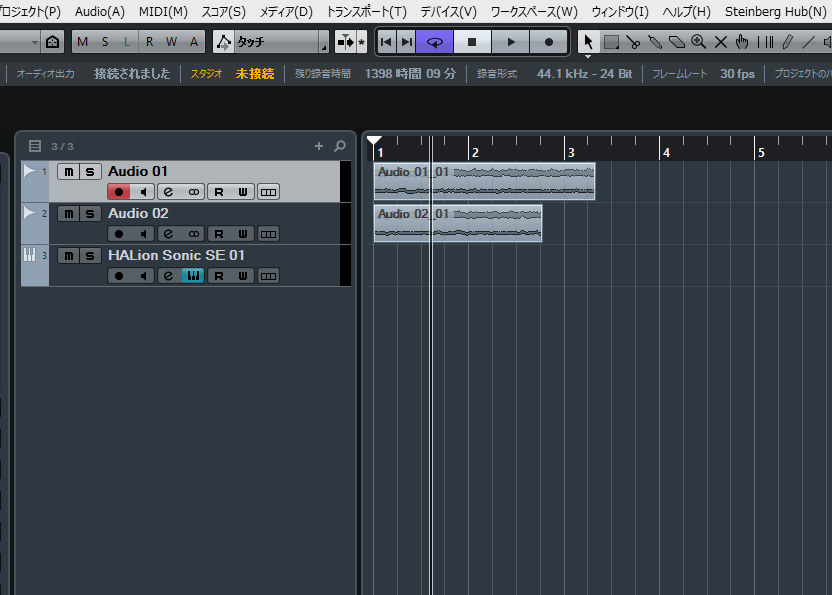Solo the Audio 01 track
The width and height of the screenshot is (832, 595).
[x=90, y=171]
